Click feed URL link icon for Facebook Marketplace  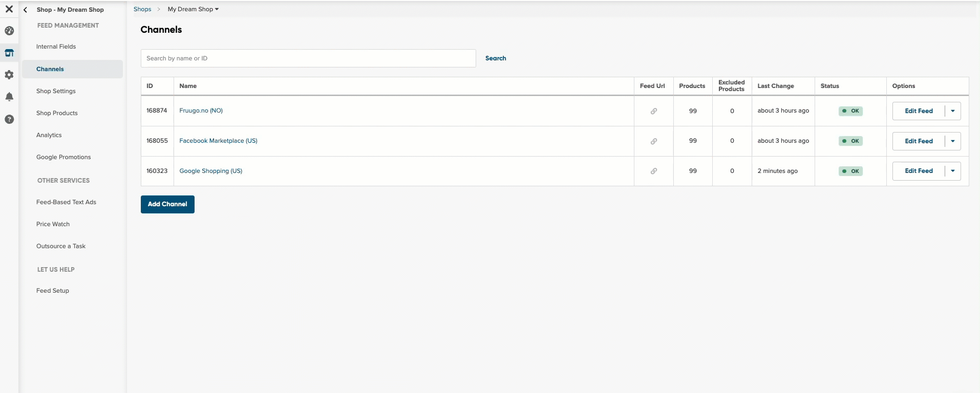[x=654, y=141]
